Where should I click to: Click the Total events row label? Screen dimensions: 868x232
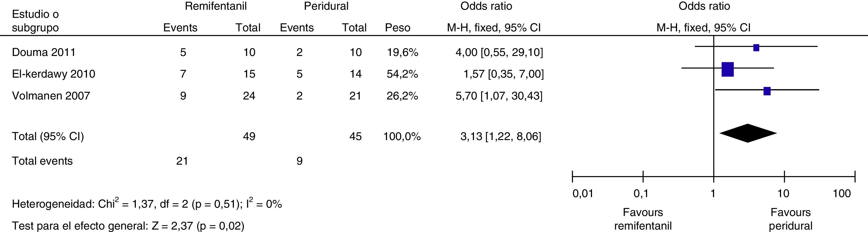[x=42, y=161]
